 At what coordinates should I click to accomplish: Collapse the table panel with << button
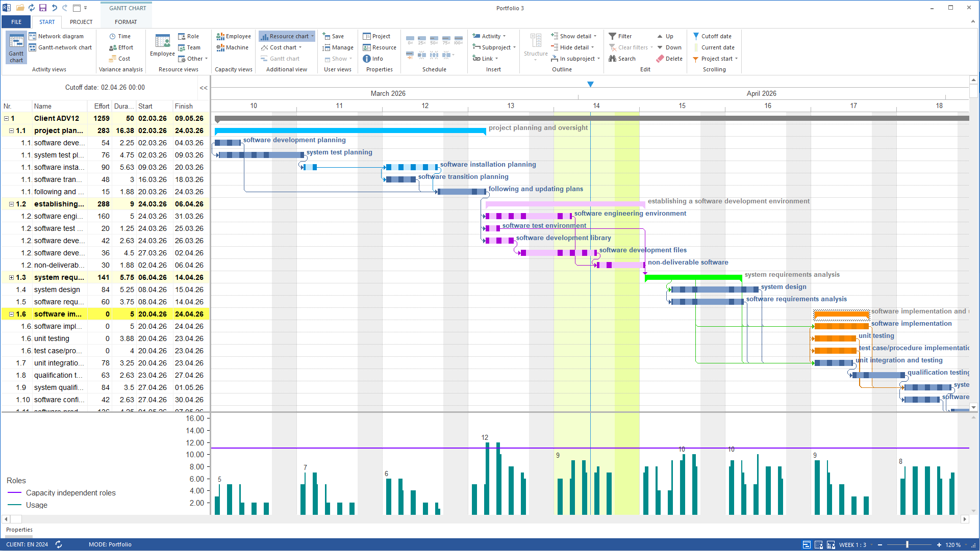204,88
